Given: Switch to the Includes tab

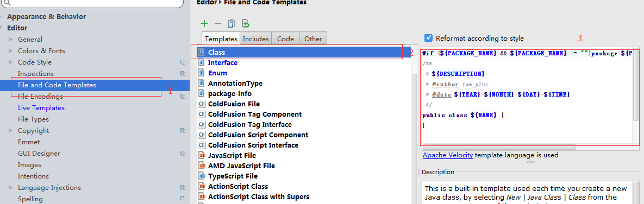Looking at the screenshot, I should point(255,39).
